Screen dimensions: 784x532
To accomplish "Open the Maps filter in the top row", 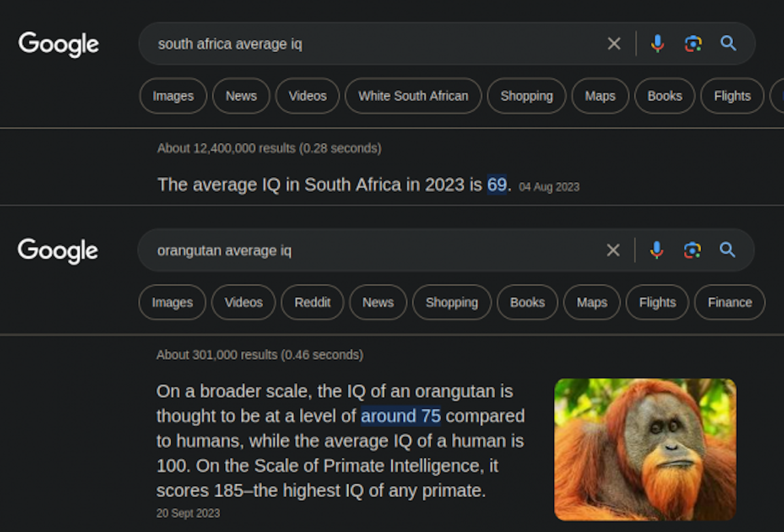I will (600, 96).
